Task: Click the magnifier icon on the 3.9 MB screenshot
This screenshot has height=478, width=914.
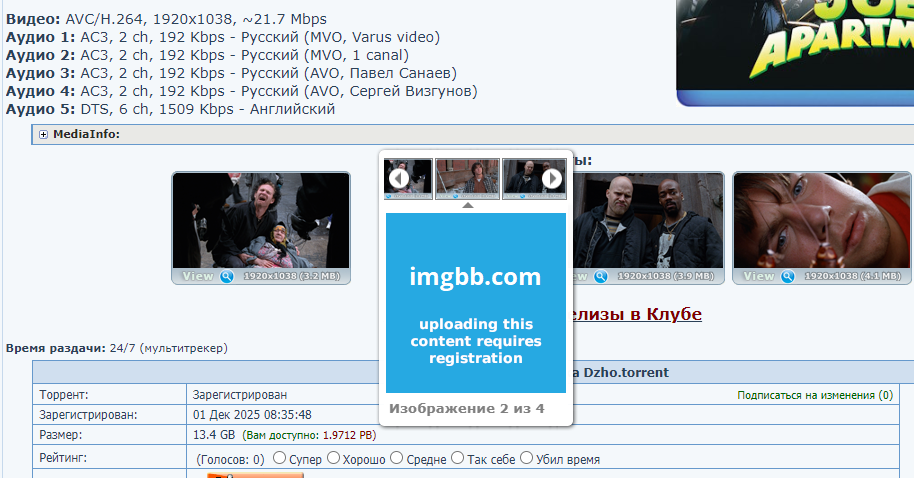Action: click(x=600, y=276)
